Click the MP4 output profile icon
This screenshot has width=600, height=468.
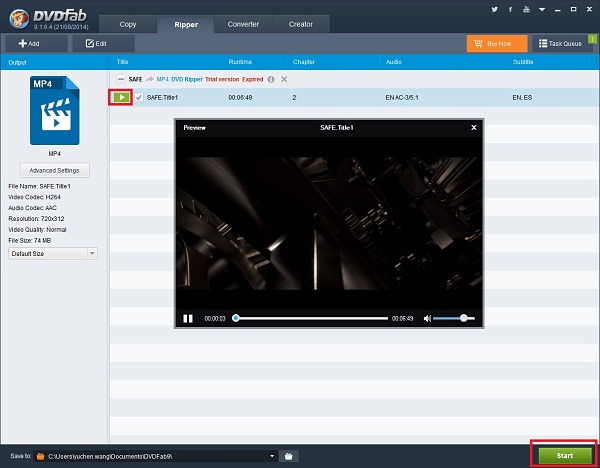click(x=55, y=110)
